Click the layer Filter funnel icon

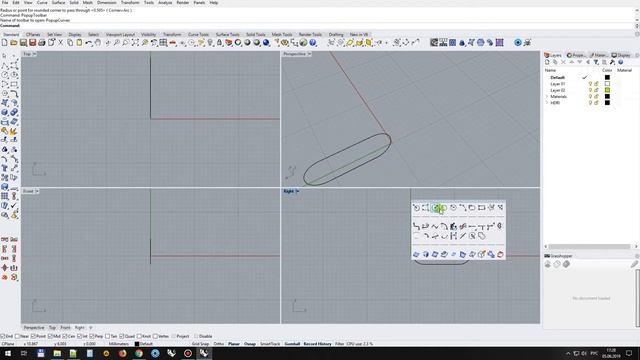(x=596, y=62)
